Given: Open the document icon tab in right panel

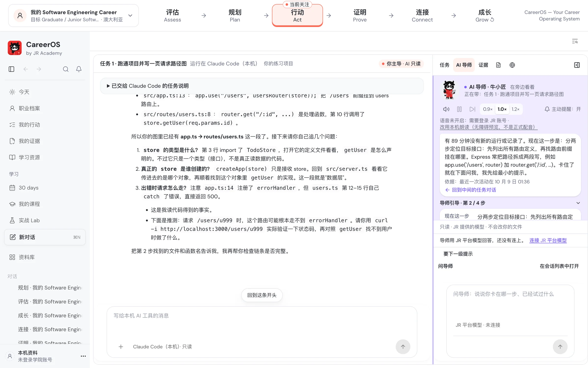Looking at the screenshot, I should [x=498, y=65].
